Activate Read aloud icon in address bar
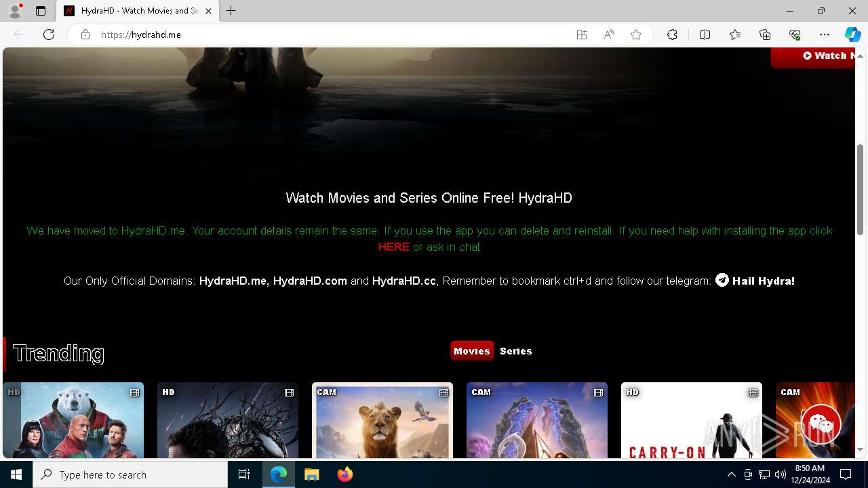Viewport: 868px width, 488px height. coord(609,35)
